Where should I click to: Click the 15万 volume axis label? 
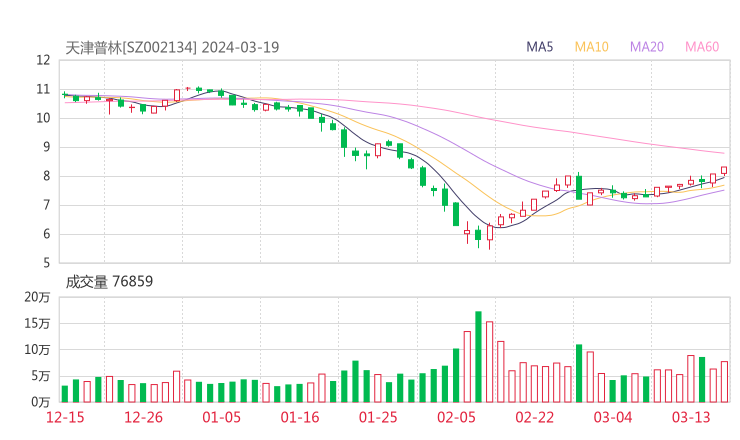tap(37, 323)
